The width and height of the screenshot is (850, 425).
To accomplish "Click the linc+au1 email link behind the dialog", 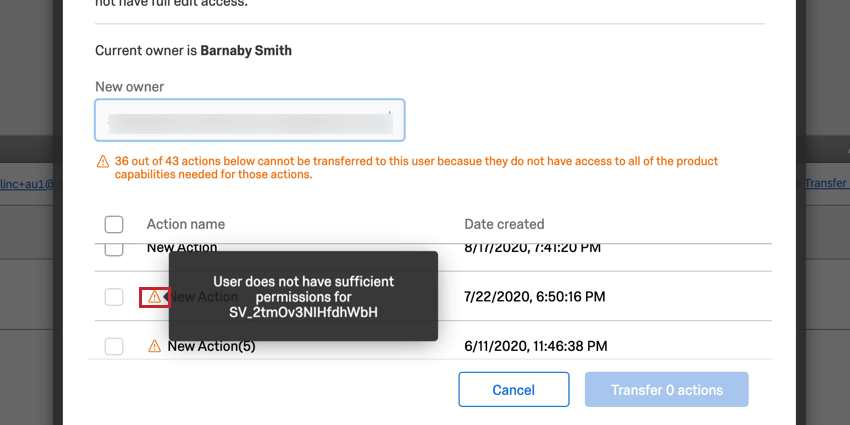I will click(27, 184).
